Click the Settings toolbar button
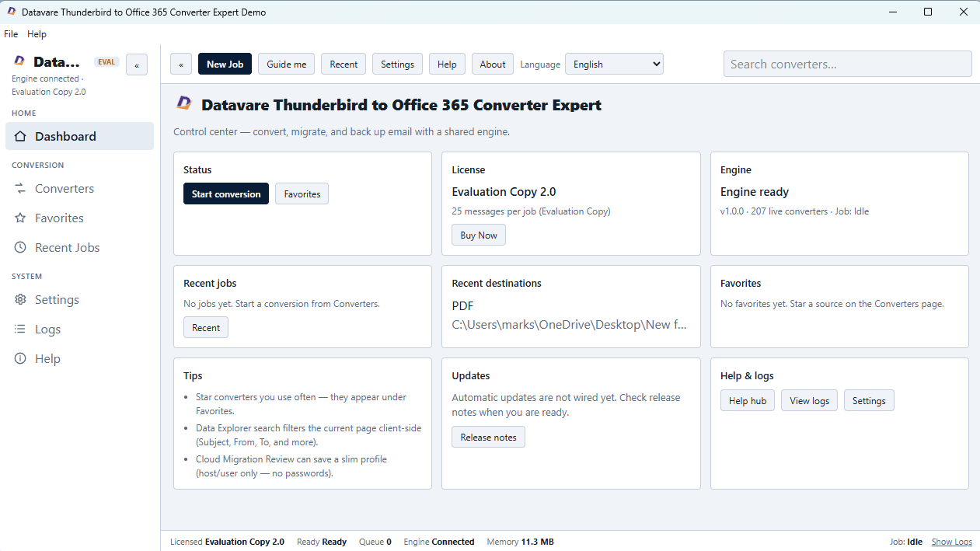Screen dimensions: 980x551 [398, 65]
